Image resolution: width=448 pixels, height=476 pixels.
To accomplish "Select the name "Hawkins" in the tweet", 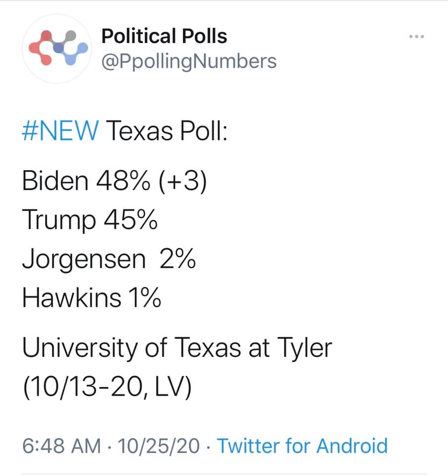I will pyautogui.click(x=71, y=297).
